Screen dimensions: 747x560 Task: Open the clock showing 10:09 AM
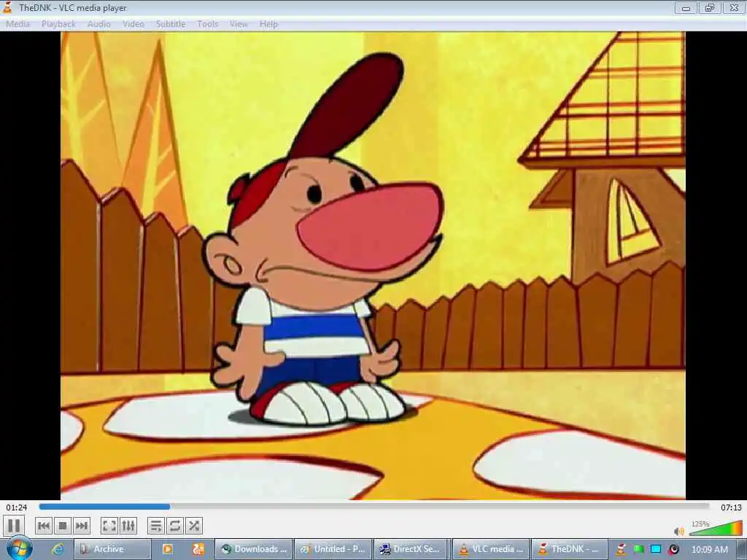click(x=709, y=550)
